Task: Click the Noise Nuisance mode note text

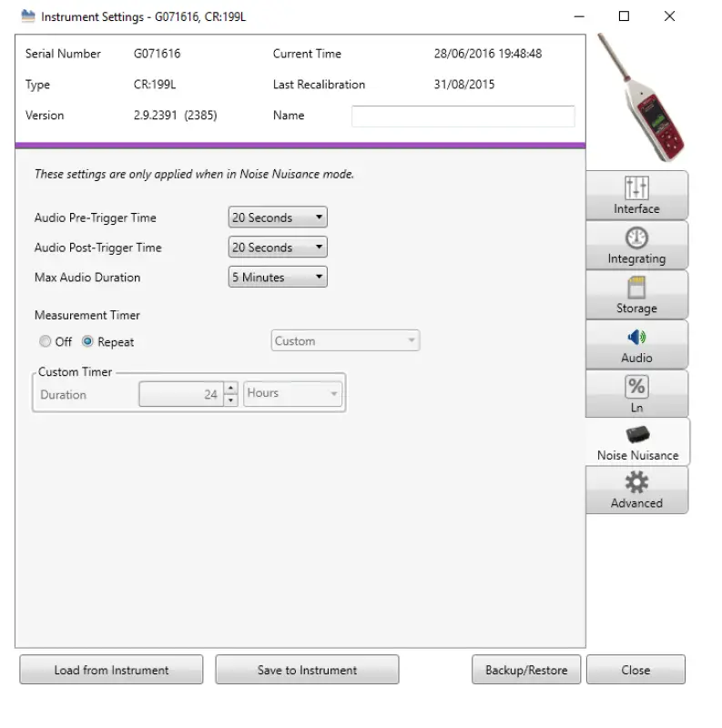Action: pos(194,174)
